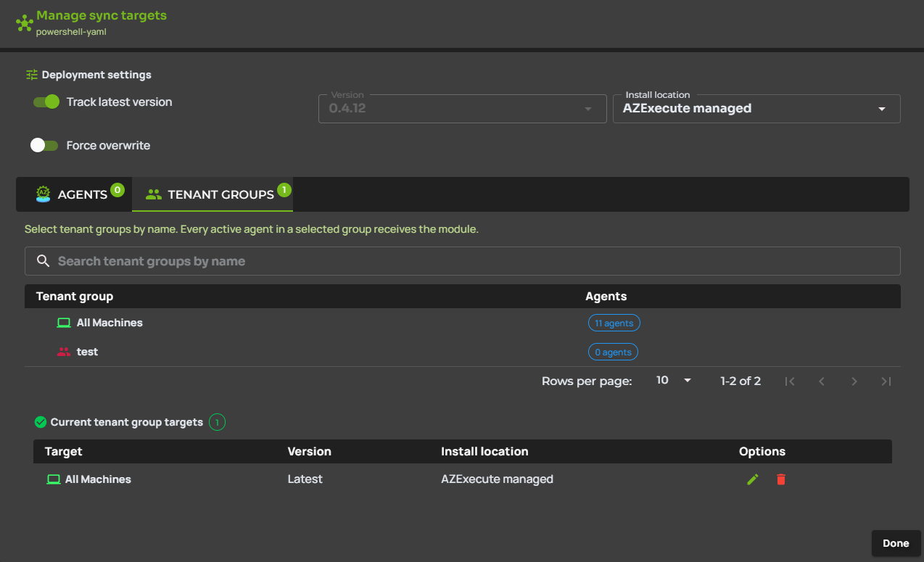The image size is (924, 562).
Task: Go to last page of tenant groups
Action: tap(886, 381)
